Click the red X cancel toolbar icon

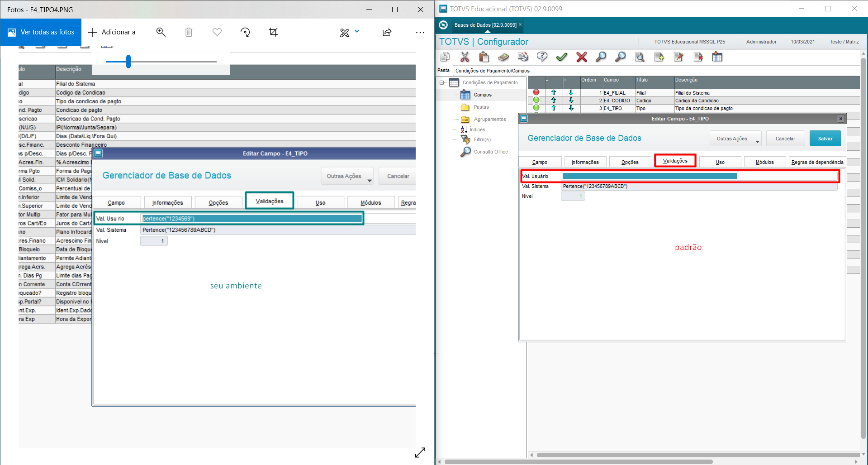click(x=582, y=57)
